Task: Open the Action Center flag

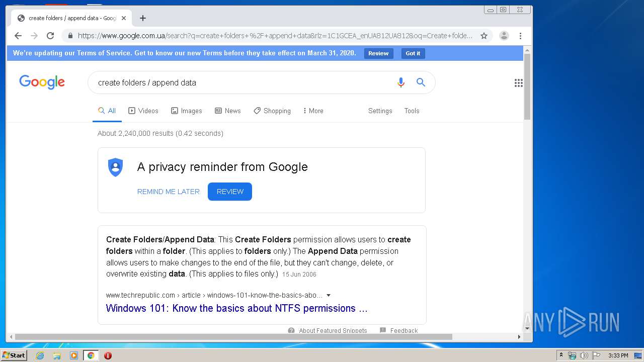Action: 596,355
